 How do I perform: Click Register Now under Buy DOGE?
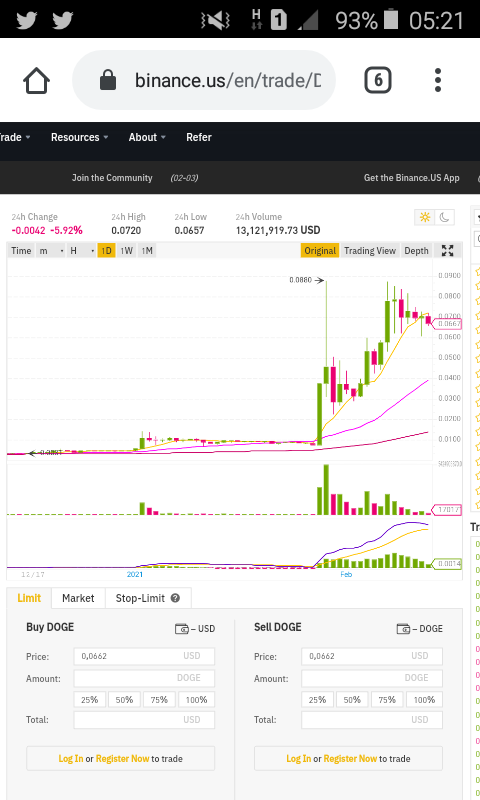[x=122, y=759]
